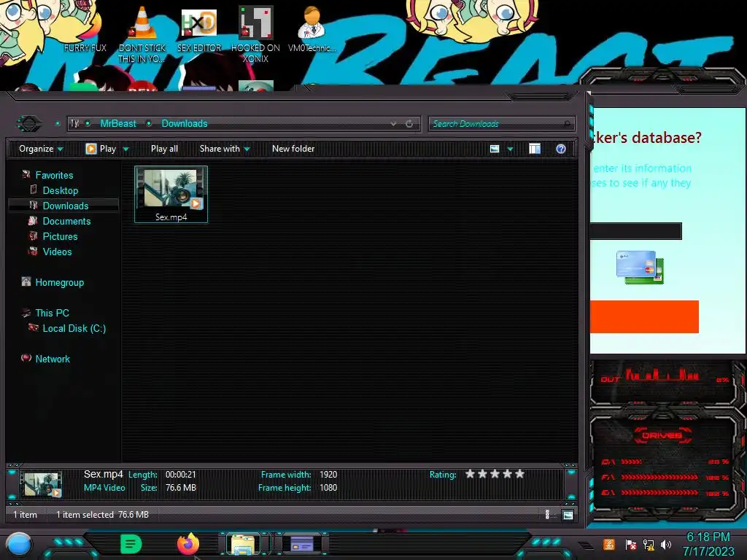Click the details pane video preview thumbnail
Viewport: 747px width, 560px height.
[42, 484]
